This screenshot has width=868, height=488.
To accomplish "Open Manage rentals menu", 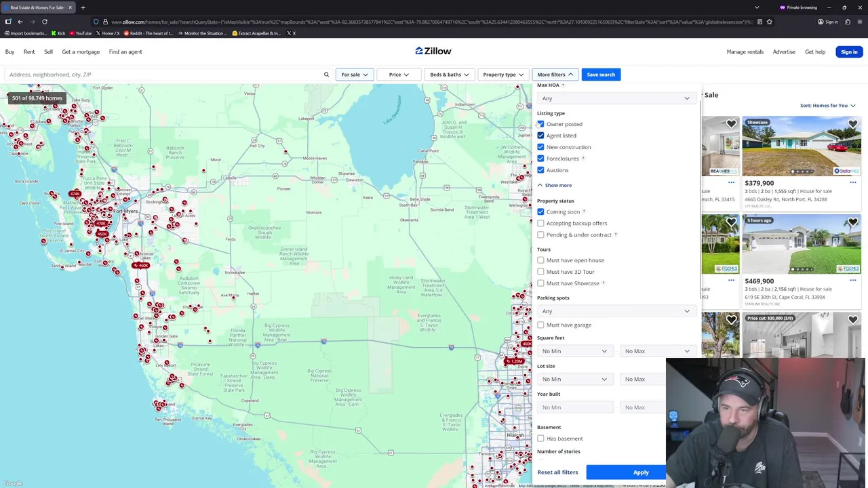I will 745,52.
